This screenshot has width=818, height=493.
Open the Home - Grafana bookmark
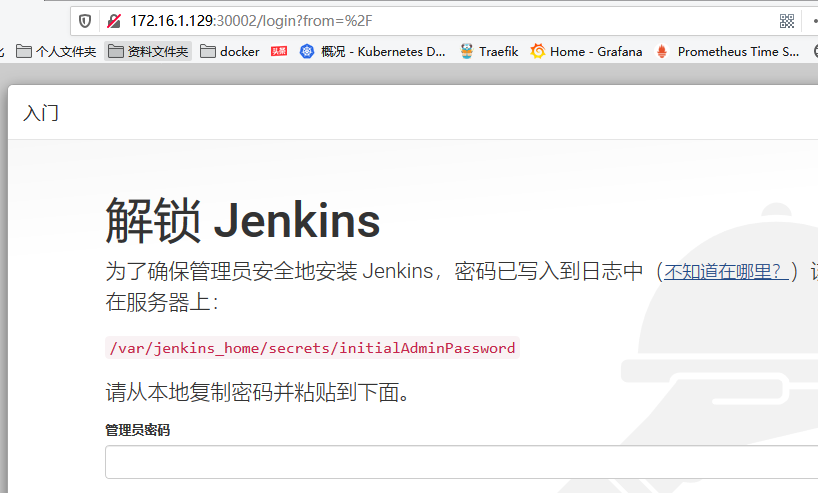596,51
